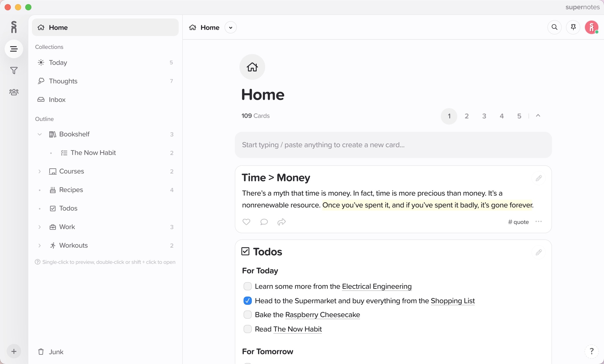Open the community members panel

tap(14, 92)
